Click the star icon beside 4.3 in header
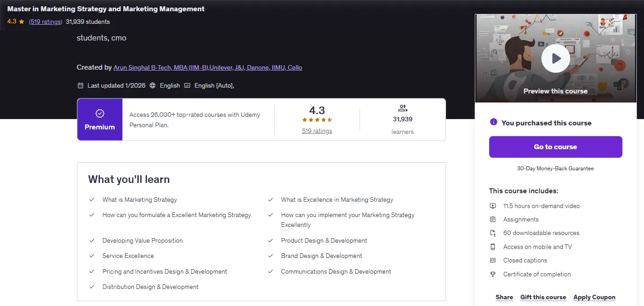This screenshot has height=306, width=644. (22, 22)
